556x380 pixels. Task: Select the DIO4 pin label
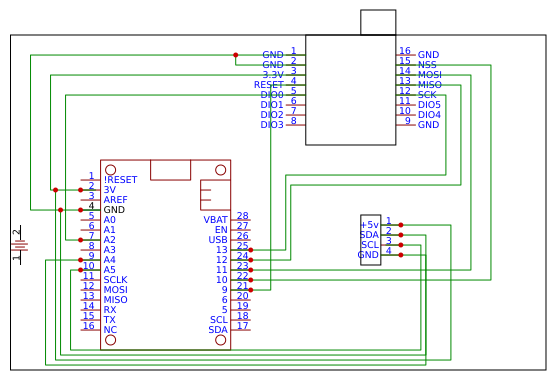click(429, 114)
